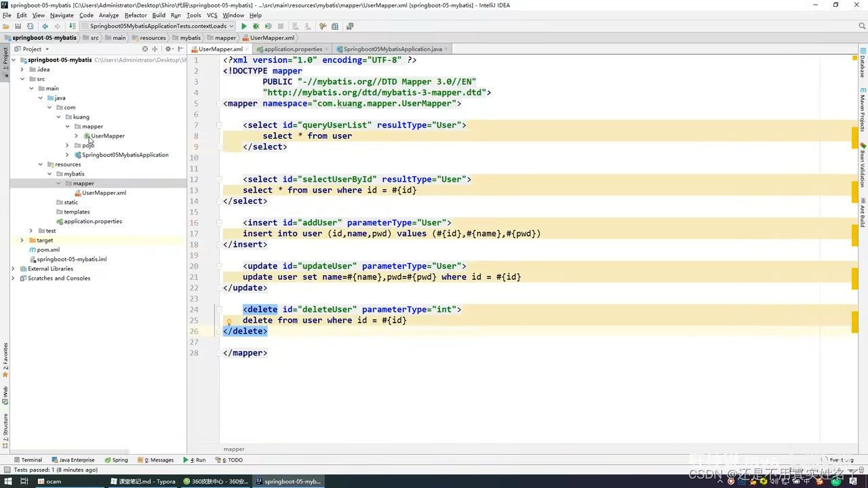Switch to the application.properties tab

(x=293, y=49)
